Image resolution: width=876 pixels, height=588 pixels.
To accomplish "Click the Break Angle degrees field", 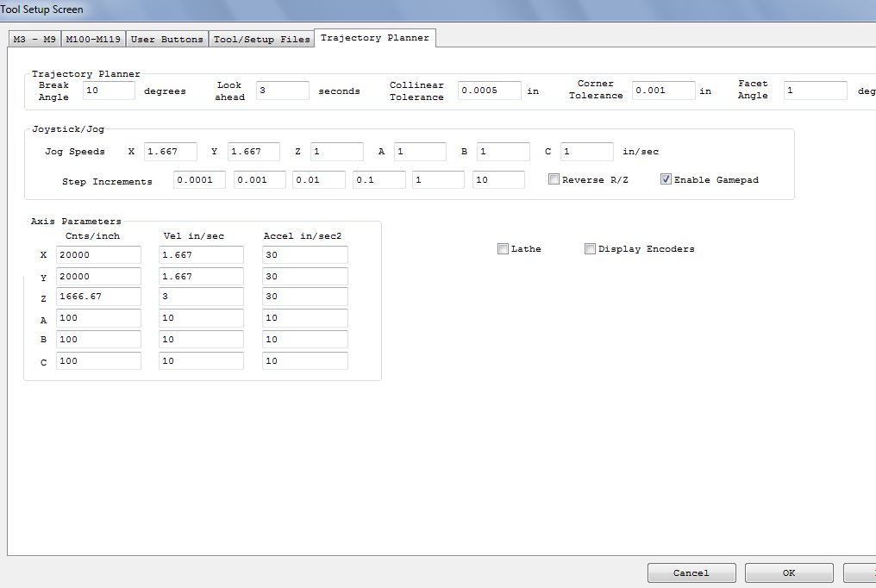I will click(x=109, y=91).
